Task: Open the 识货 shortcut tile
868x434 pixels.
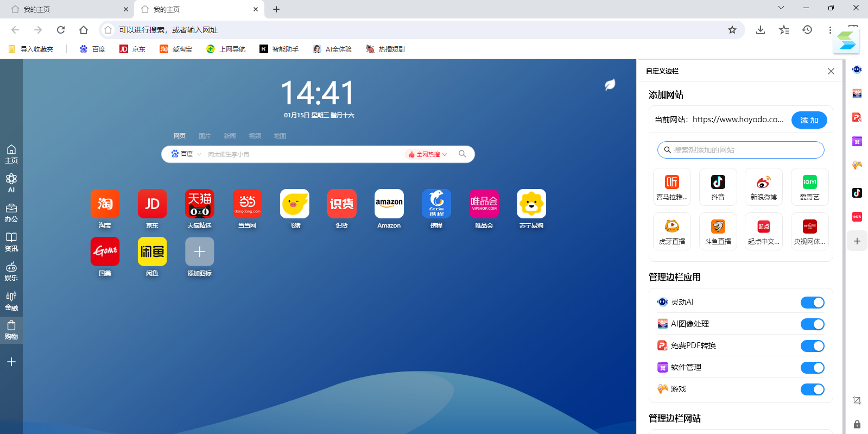Action: click(x=342, y=204)
